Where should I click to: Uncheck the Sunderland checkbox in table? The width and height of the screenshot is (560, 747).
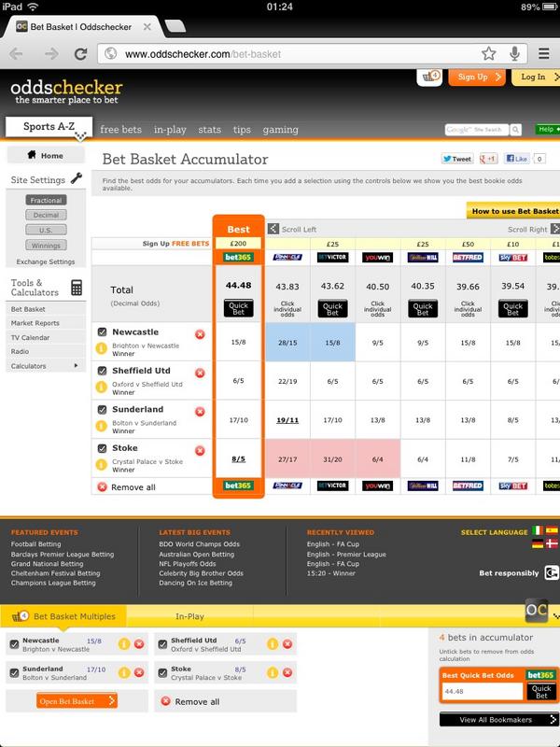[102, 409]
